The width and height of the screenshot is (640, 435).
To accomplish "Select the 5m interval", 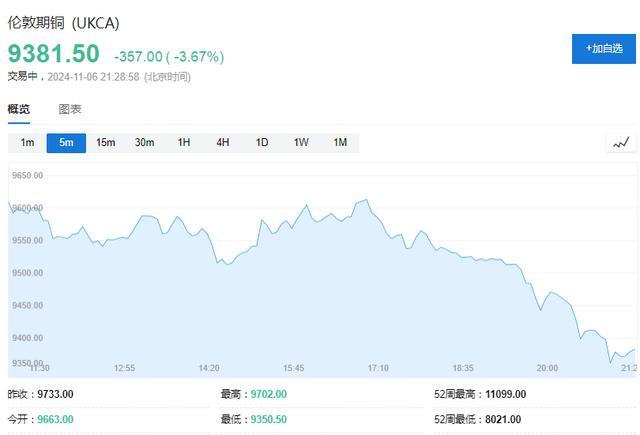I will tap(66, 143).
